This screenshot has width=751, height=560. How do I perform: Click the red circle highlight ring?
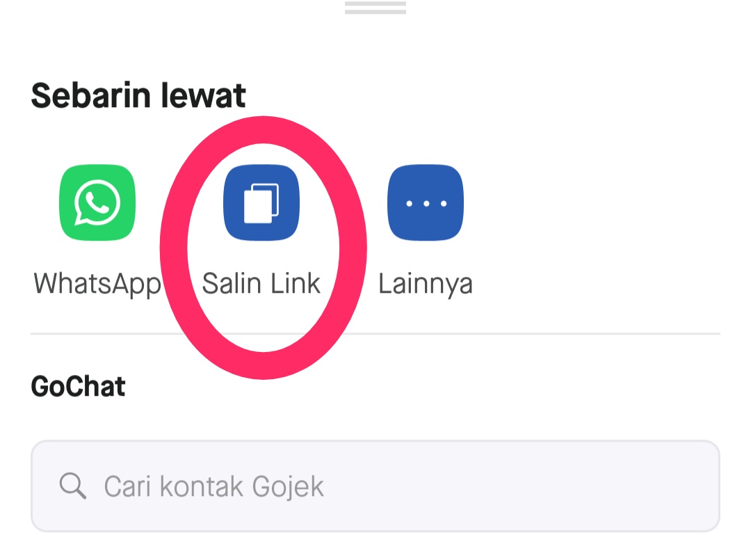173,248
